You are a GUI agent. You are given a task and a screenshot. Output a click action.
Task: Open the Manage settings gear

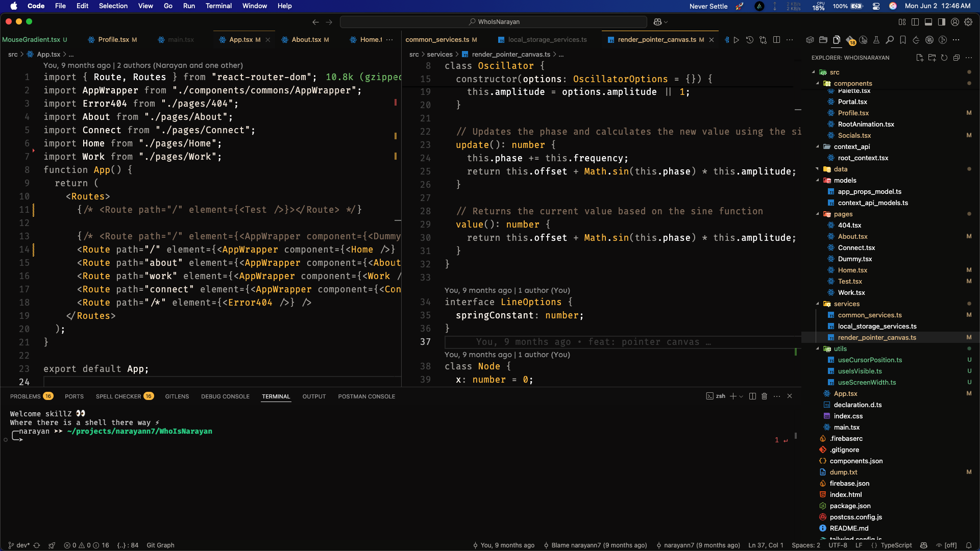pyautogui.click(x=968, y=22)
